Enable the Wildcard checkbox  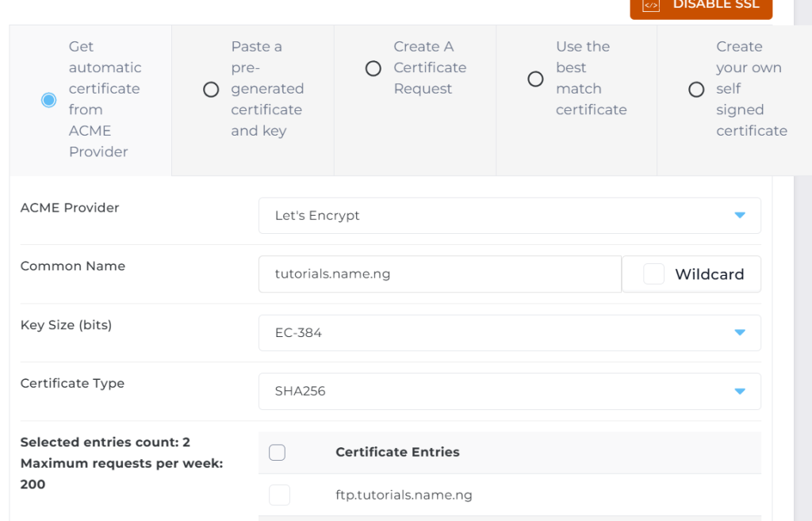pyautogui.click(x=653, y=274)
